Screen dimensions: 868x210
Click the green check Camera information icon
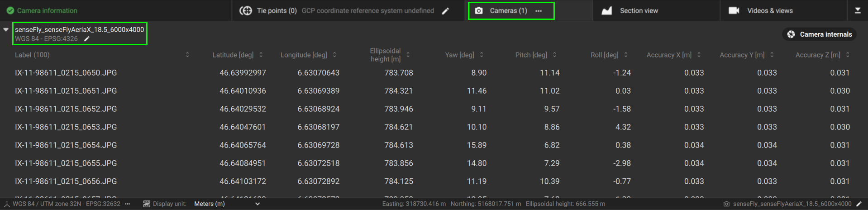pos(10,10)
